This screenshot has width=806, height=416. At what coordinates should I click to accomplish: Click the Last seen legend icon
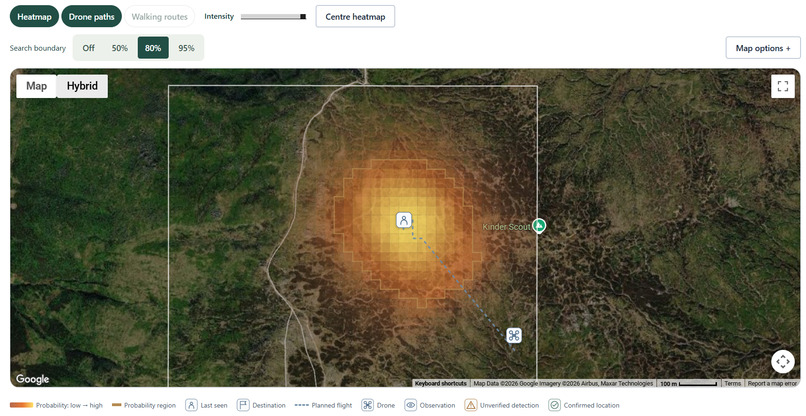[191, 405]
